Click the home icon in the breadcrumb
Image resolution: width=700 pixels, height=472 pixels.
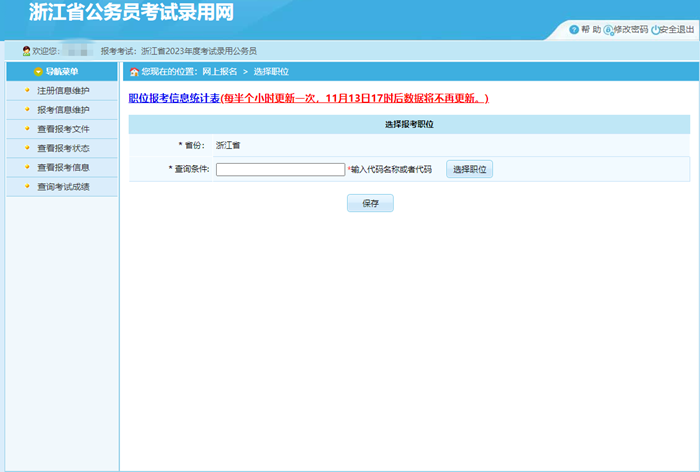pyautogui.click(x=134, y=72)
